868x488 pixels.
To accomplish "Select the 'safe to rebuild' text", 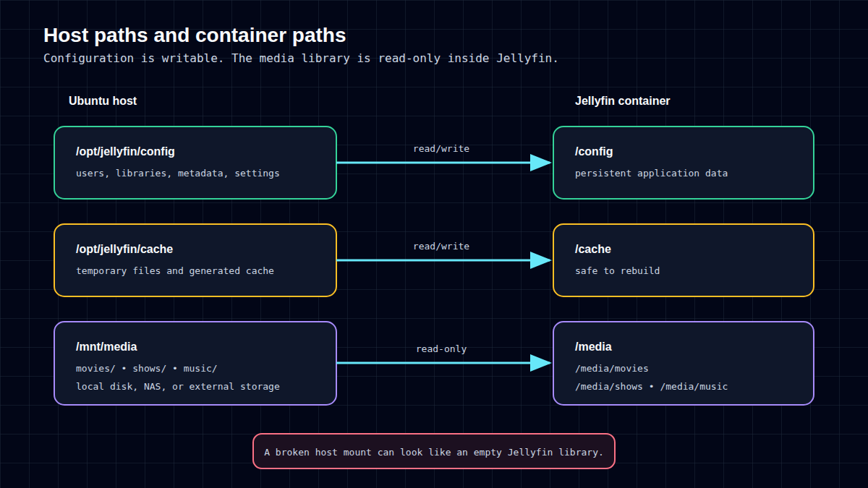I will (x=617, y=271).
